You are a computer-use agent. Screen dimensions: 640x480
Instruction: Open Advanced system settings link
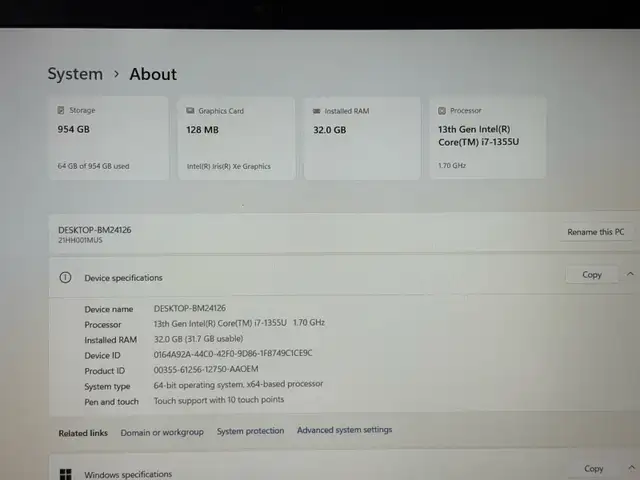344,430
